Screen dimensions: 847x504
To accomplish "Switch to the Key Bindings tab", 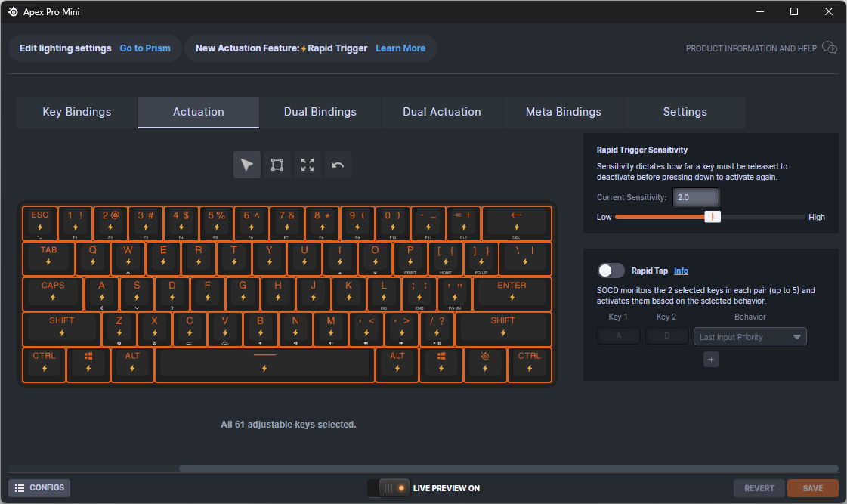I will [77, 112].
